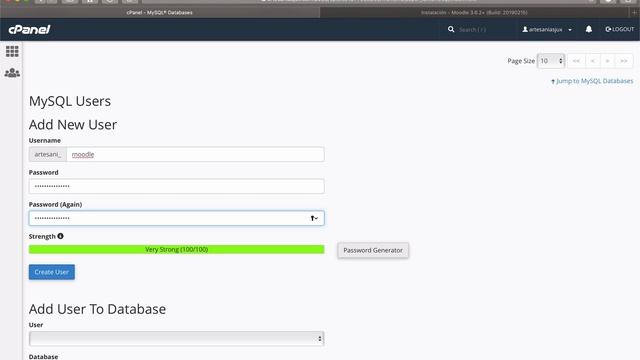Open the artesaniasjux account dropdown
The width and height of the screenshot is (640, 360).
tap(547, 29)
